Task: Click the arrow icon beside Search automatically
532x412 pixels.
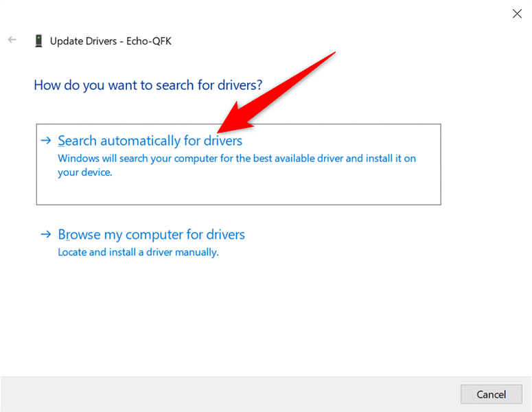Action: point(46,141)
